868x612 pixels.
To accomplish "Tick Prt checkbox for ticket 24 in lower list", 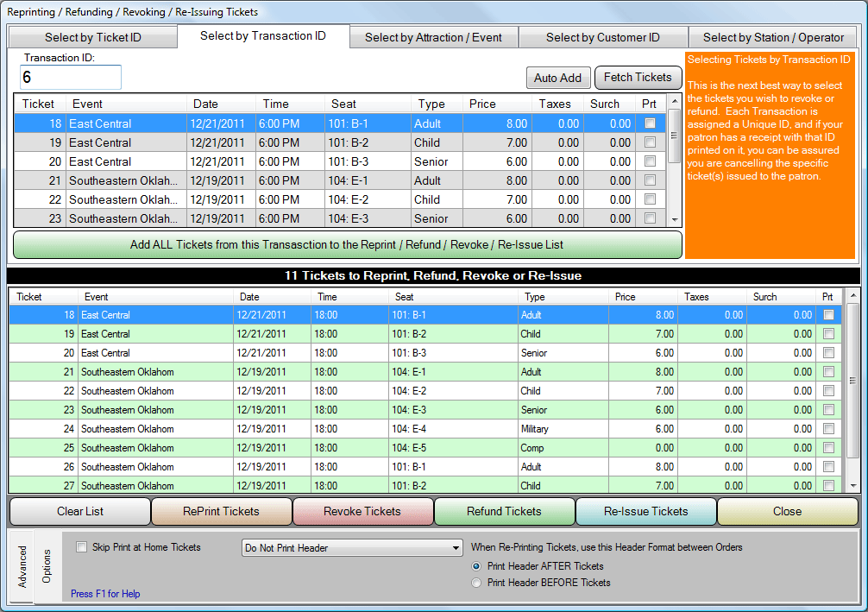I will (828, 429).
